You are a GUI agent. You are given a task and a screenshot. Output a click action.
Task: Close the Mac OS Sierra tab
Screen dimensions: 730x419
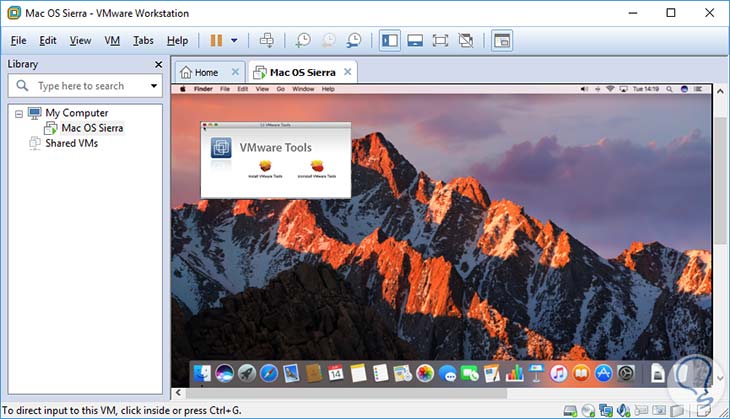[347, 72]
